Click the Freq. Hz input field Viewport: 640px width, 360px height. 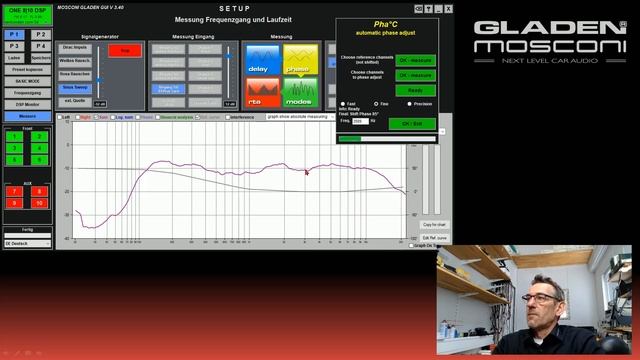(360, 121)
